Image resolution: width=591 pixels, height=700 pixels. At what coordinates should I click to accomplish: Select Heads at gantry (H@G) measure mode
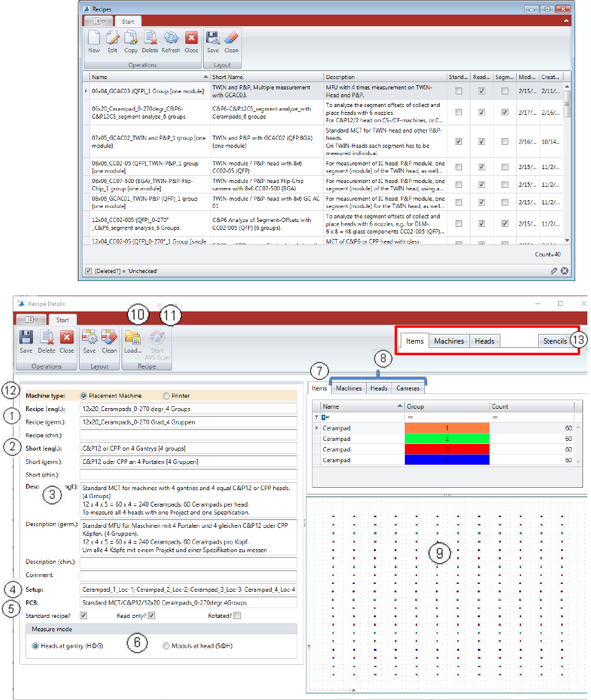pyautogui.click(x=35, y=646)
